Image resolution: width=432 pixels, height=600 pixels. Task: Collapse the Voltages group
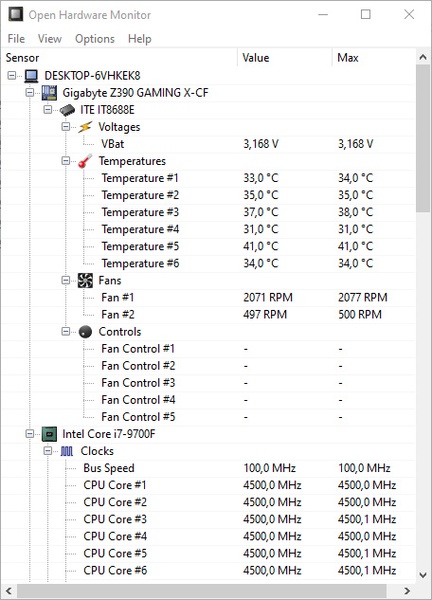click(66, 127)
